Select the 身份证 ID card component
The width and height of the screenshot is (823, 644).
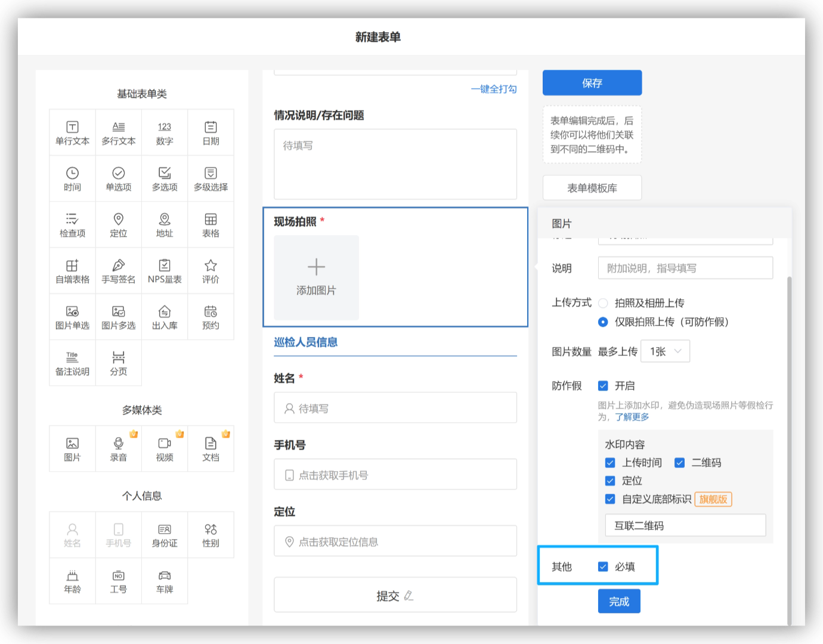165,534
